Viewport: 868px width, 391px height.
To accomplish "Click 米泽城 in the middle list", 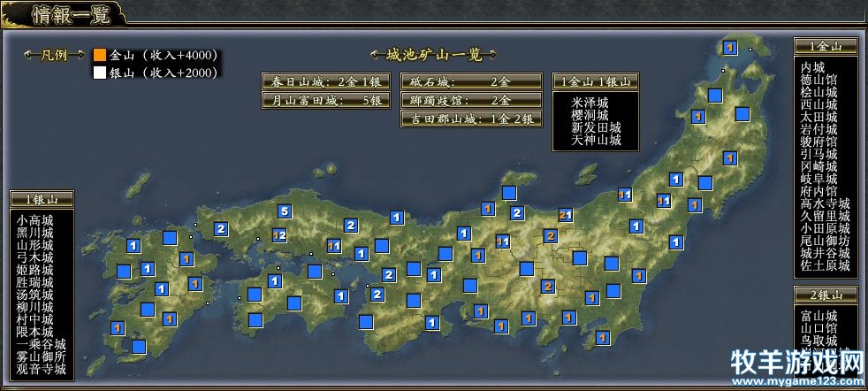I will pos(590,103).
